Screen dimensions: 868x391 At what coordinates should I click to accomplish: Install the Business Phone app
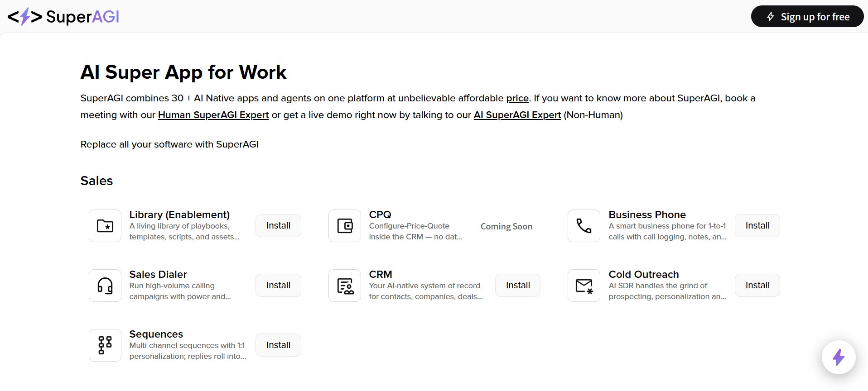[x=757, y=225]
